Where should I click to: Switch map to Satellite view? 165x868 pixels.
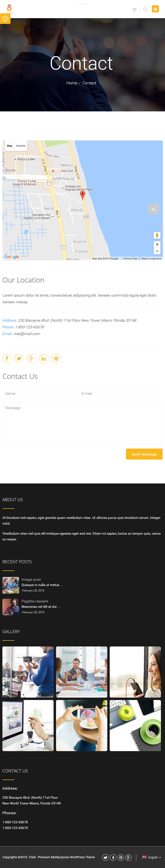click(21, 146)
